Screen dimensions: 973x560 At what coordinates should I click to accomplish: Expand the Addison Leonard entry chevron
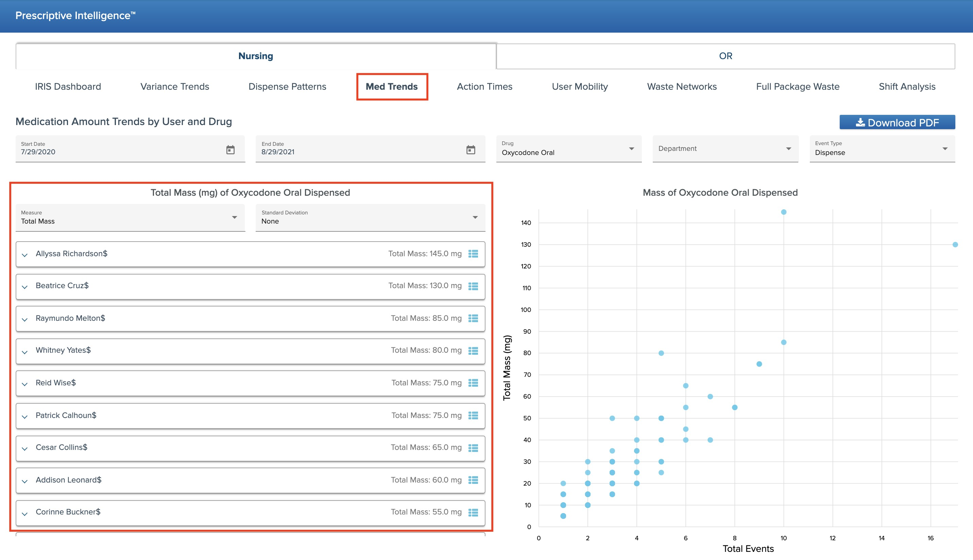[x=24, y=481]
